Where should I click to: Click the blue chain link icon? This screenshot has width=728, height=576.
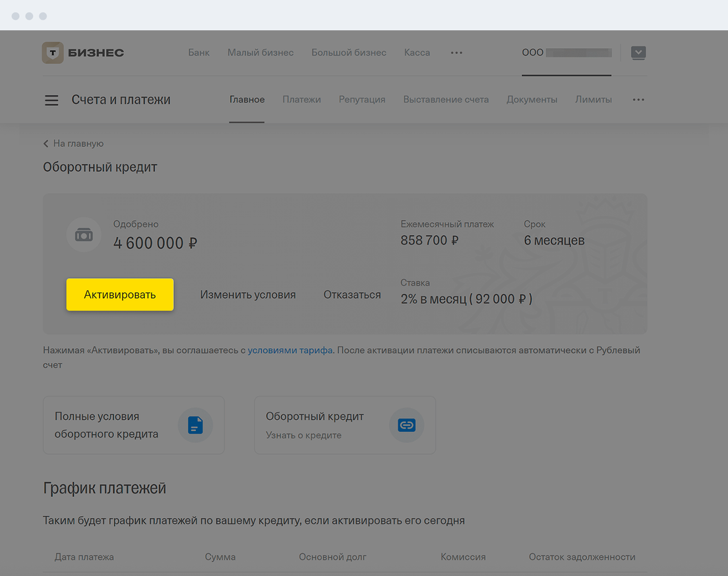coord(406,425)
